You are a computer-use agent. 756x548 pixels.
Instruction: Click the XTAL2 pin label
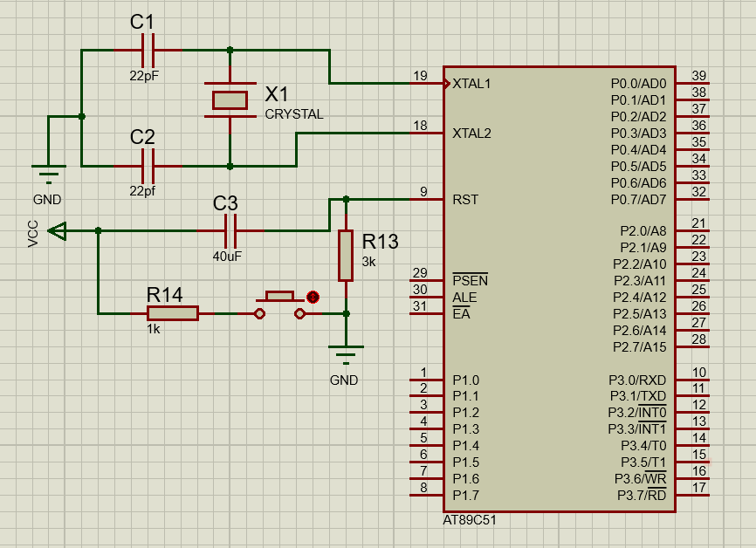[x=471, y=134]
